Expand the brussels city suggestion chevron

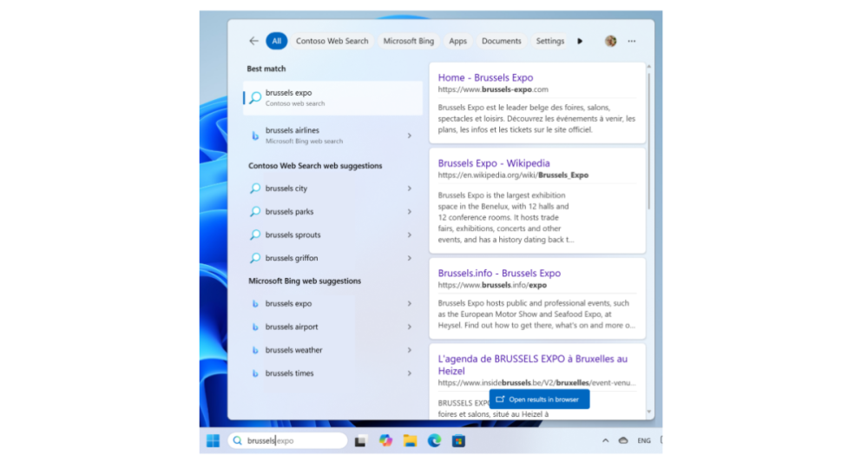coord(410,188)
